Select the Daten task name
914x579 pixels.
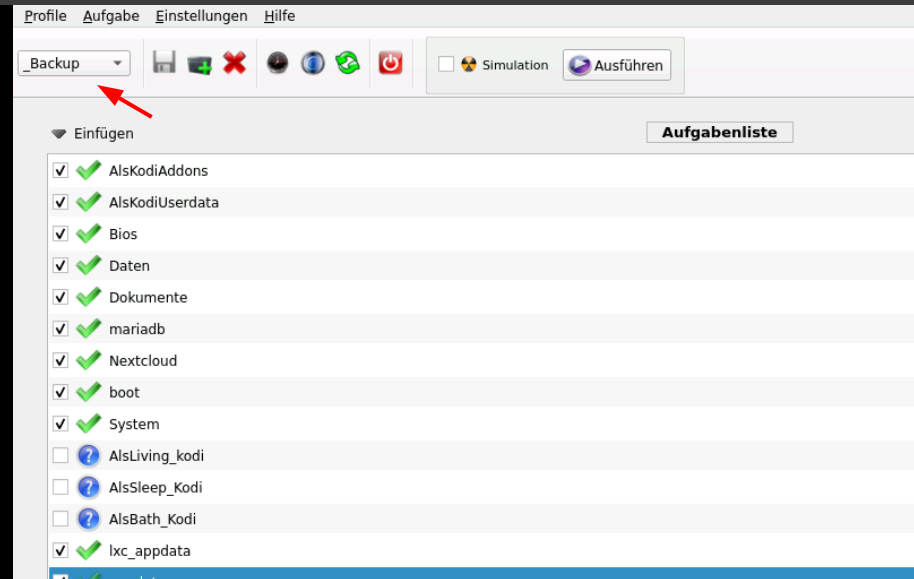point(129,266)
